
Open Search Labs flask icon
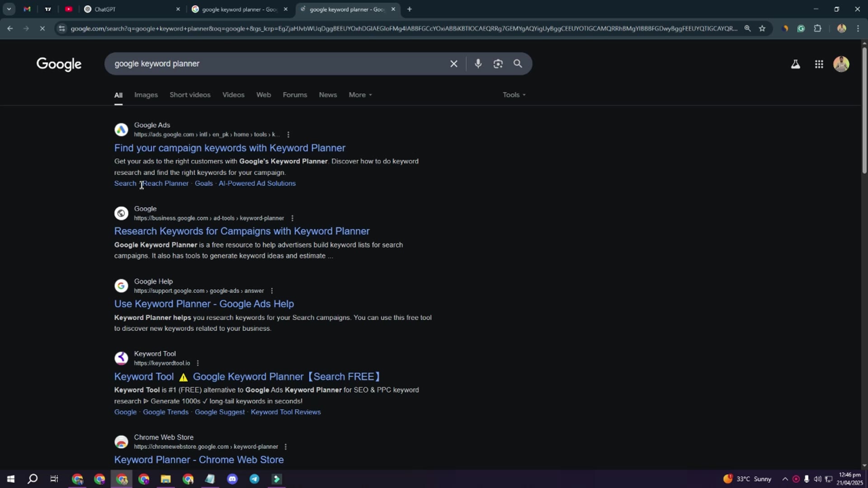pyautogui.click(x=795, y=64)
